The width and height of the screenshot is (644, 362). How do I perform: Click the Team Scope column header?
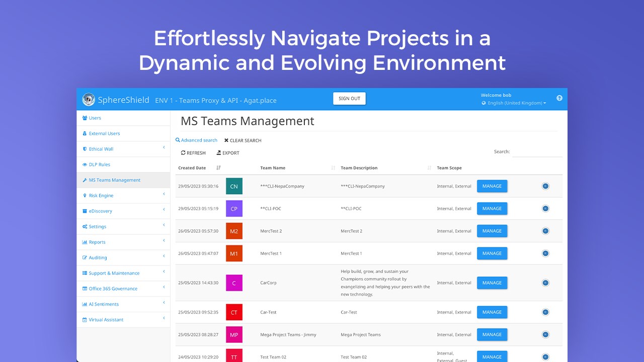[x=449, y=168]
